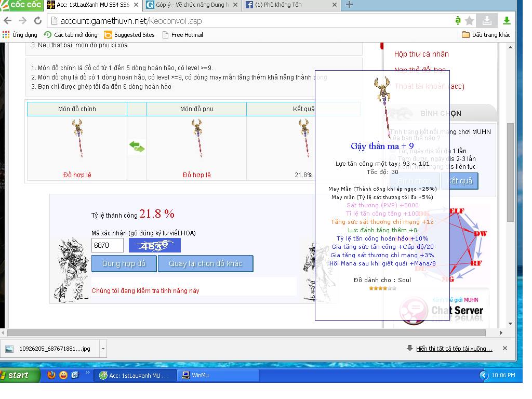
Task: Click the browser forward arrow
Action: [x=22, y=21]
